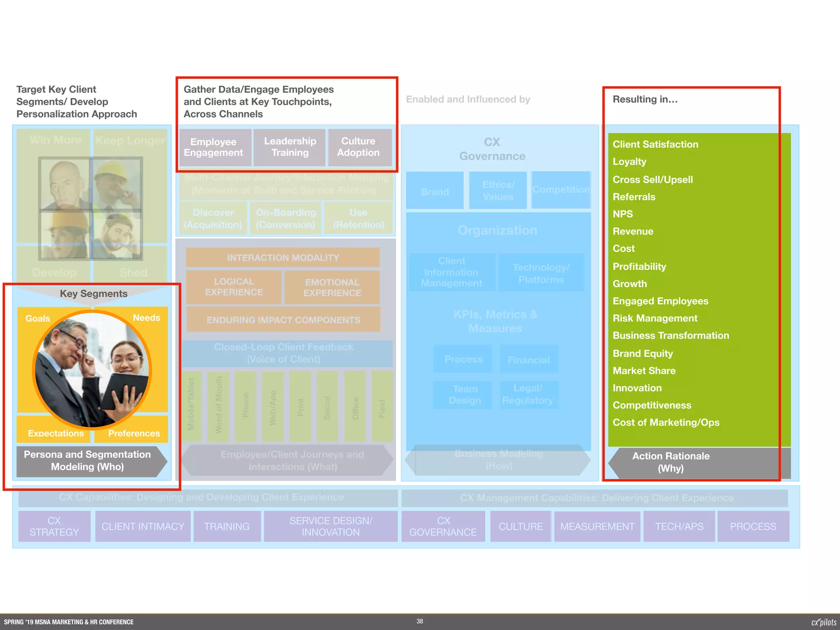Select the Engaged Employees result item

coord(660,301)
